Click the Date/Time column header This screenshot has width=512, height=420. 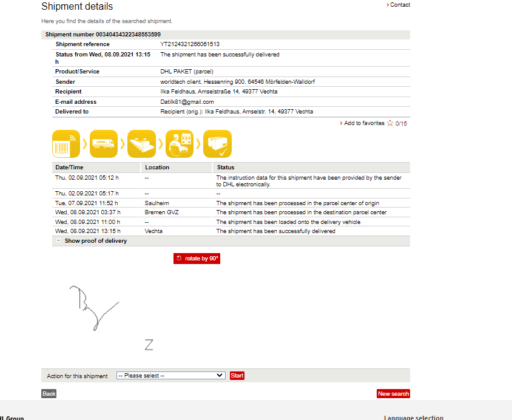69,168
